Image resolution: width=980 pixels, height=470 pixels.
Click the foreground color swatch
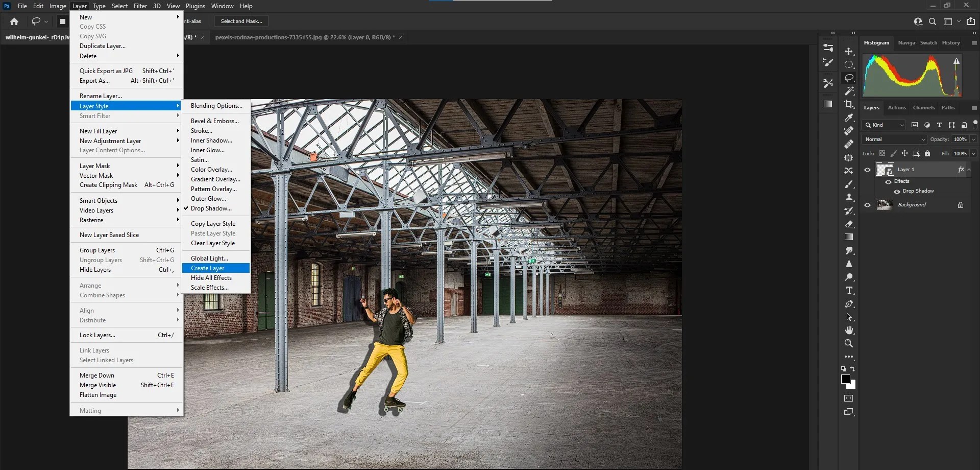pyautogui.click(x=845, y=379)
